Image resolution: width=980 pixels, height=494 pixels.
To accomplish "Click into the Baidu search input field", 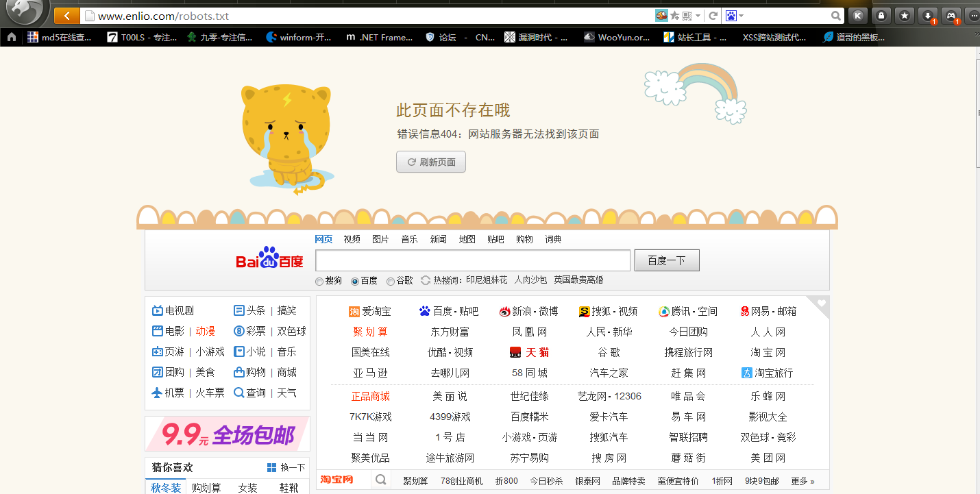I will (473, 260).
